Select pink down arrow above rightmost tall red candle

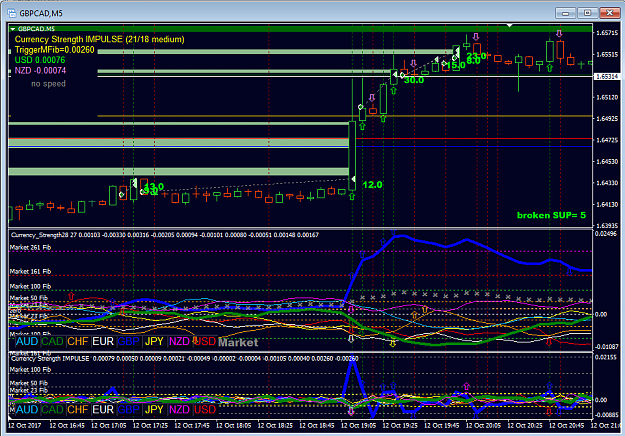[559, 33]
